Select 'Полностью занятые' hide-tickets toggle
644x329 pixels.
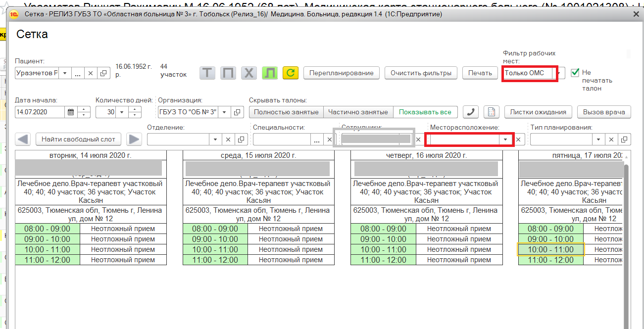pyautogui.click(x=286, y=112)
